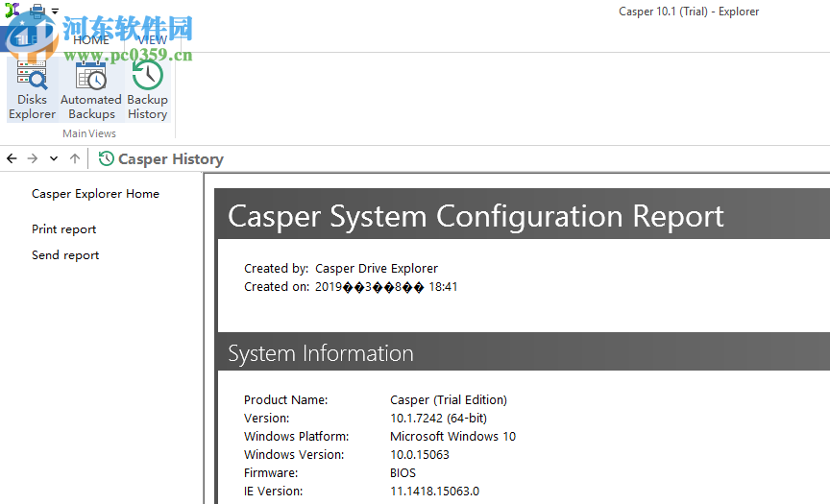Select Microsoft Windows 10 platform value
This screenshot has width=830, height=504.
point(452,436)
